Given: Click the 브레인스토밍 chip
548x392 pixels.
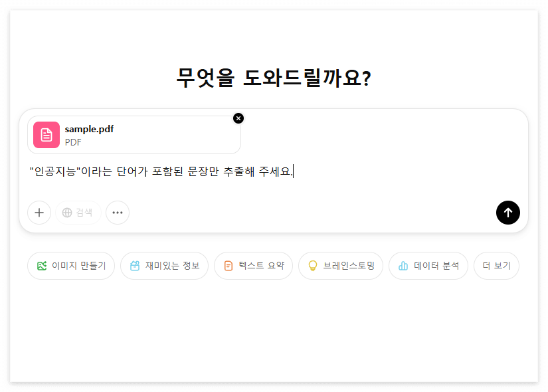Looking at the screenshot, I should coord(341,265).
